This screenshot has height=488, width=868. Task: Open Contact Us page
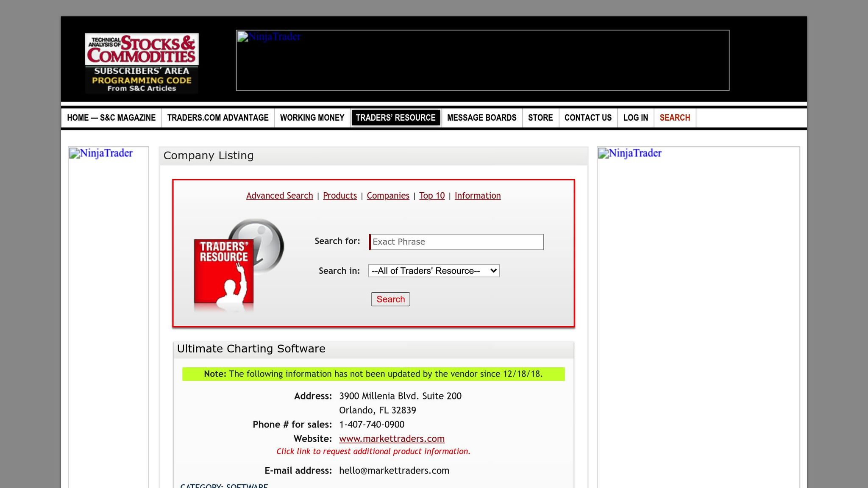click(588, 118)
